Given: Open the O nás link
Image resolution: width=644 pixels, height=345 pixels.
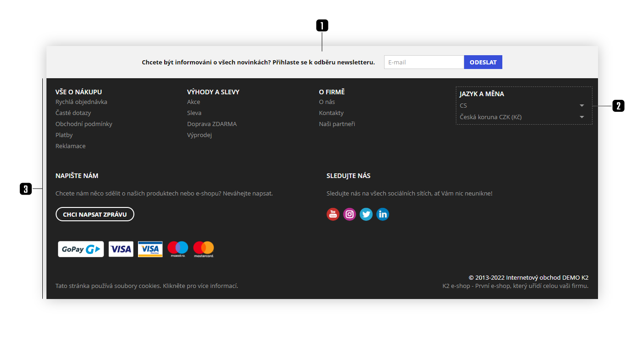Looking at the screenshot, I should point(327,102).
